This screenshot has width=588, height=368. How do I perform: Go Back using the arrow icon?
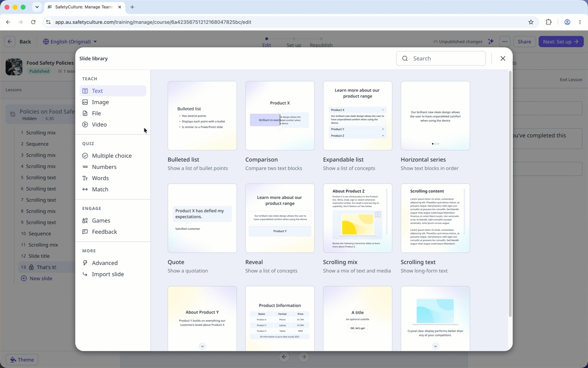[10, 41]
